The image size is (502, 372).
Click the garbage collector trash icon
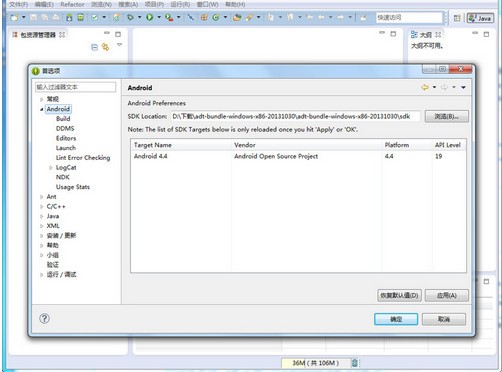coord(355,363)
